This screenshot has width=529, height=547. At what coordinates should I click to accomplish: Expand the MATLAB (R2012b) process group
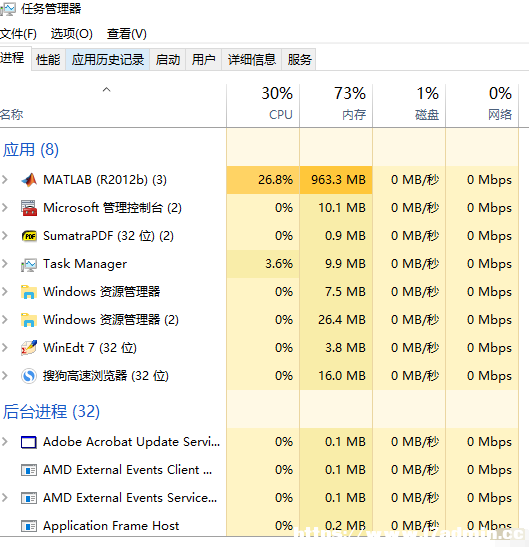click(x=5, y=180)
